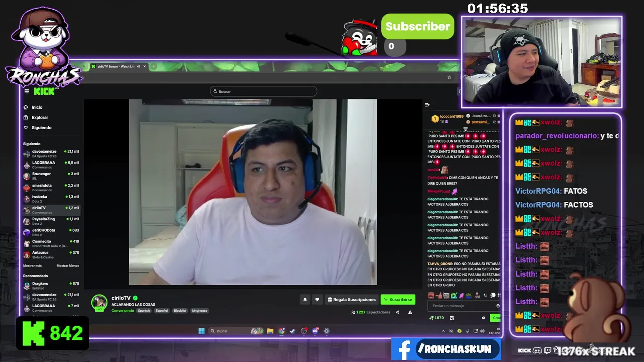Collapse chat panel with arrow icon
The image size is (644, 362).
(x=427, y=105)
